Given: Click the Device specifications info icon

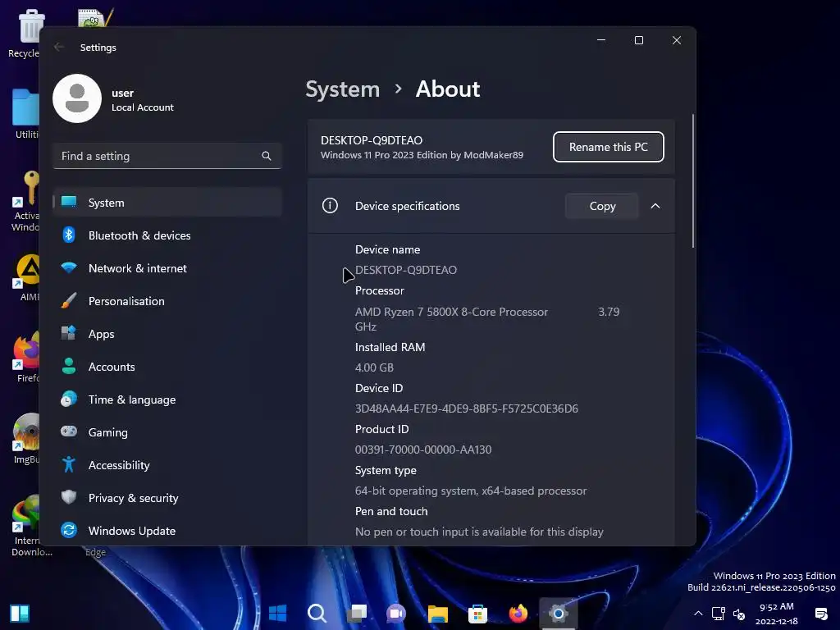Looking at the screenshot, I should 330,206.
